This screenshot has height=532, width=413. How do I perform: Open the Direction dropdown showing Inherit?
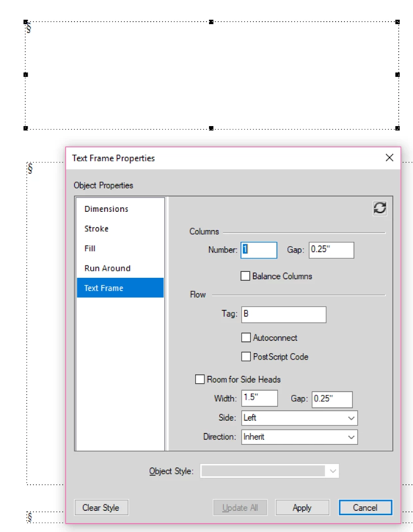pyautogui.click(x=300, y=437)
